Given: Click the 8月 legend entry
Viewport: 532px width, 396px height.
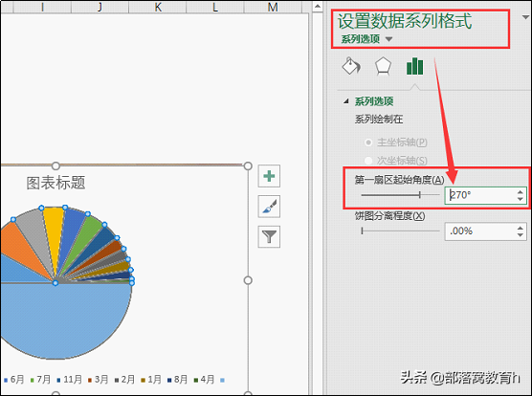Looking at the screenshot, I should tap(177, 380).
